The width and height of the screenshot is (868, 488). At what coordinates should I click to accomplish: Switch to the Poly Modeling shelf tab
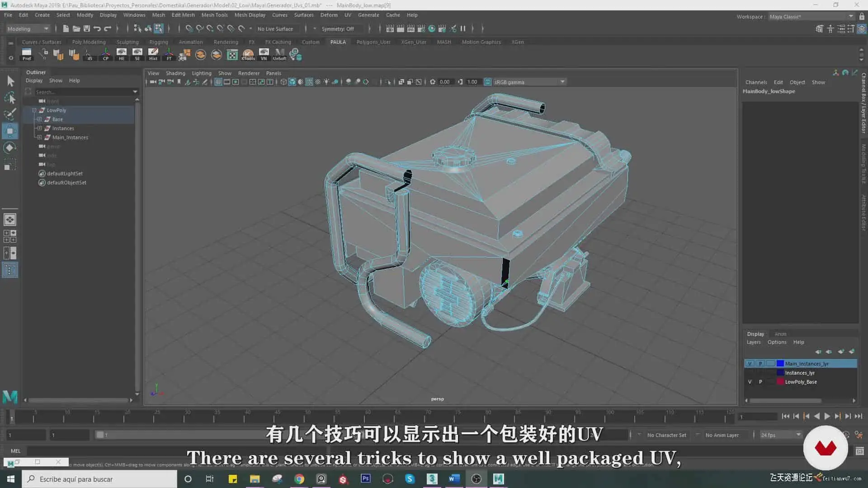[x=89, y=42]
